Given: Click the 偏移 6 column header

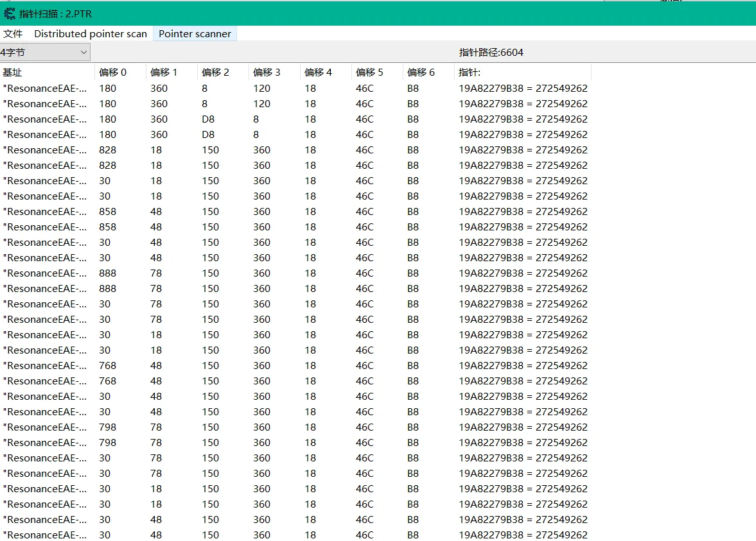Looking at the screenshot, I should (428, 73).
